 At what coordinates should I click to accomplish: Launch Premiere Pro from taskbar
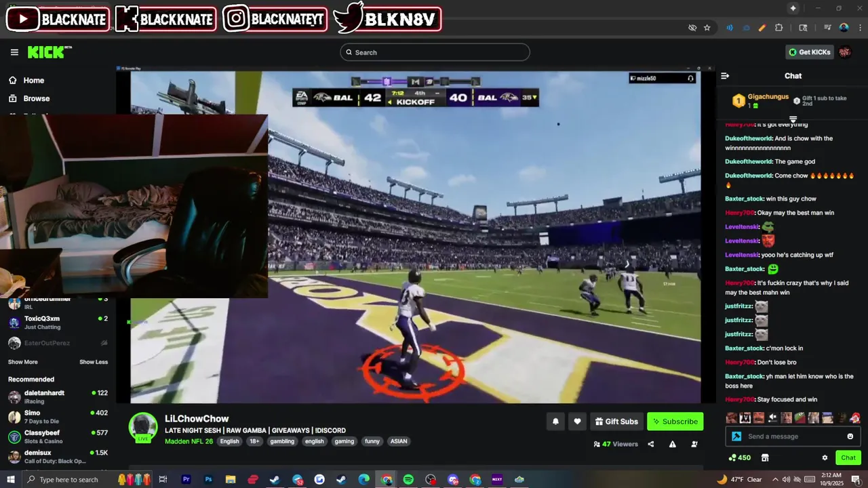186,479
